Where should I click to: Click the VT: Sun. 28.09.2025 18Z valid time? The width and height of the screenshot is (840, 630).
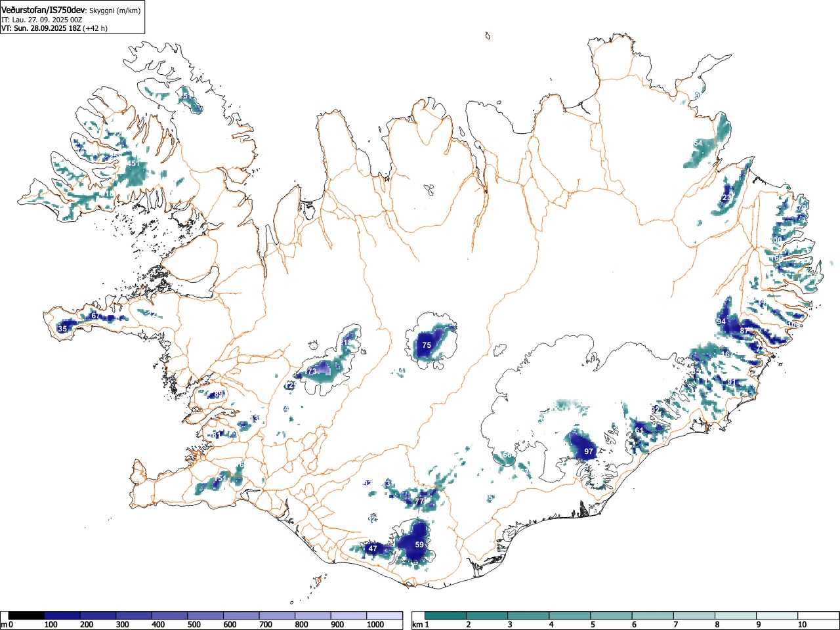pos(41,28)
